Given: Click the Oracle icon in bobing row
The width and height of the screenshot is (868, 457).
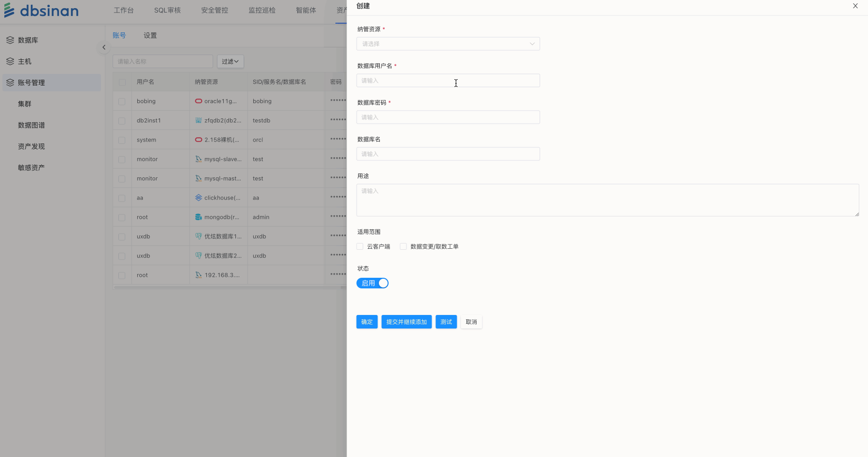Looking at the screenshot, I should click(x=198, y=101).
